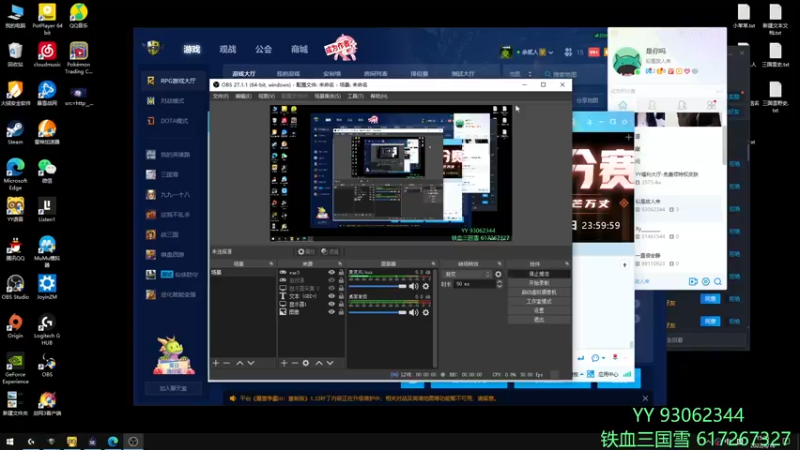This screenshot has height=450, width=800.
Task: Undock controls panel via its header icon
Action: 567,264
